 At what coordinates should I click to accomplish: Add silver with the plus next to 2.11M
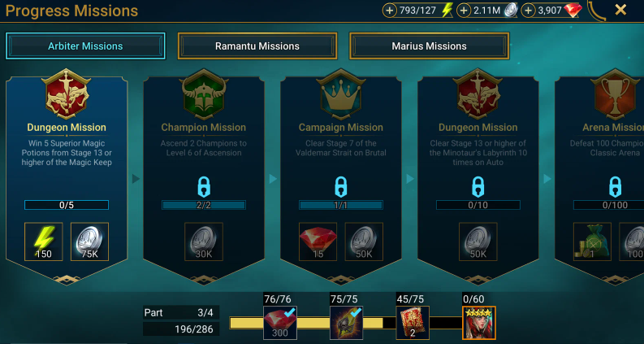click(463, 11)
